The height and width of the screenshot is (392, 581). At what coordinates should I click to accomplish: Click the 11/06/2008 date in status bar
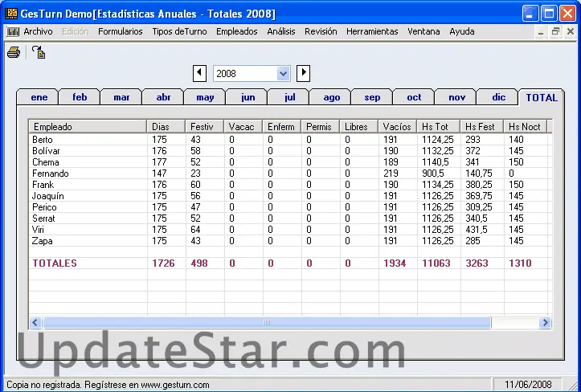(528, 385)
